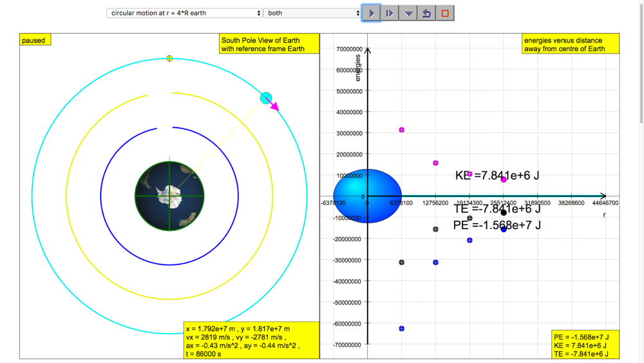Click the magenta velocity arrow tip

click(276, 108)
